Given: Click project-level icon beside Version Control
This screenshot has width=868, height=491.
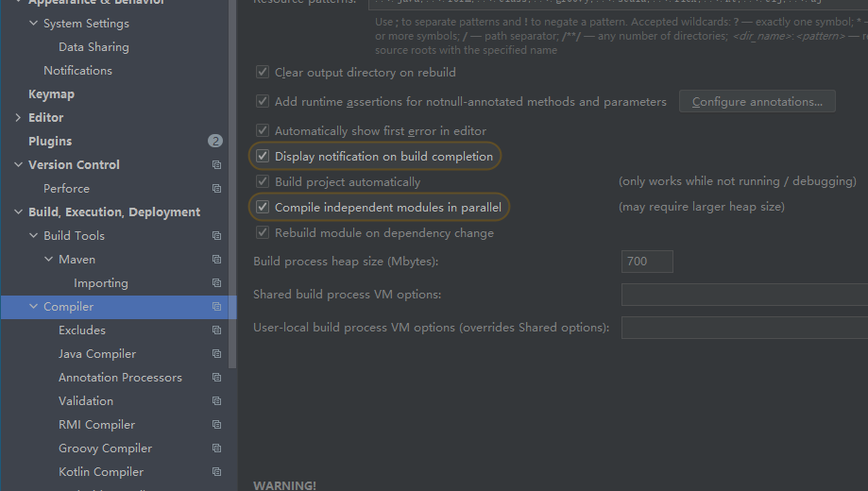Looking at the screenshot, I should pos(216,165).
